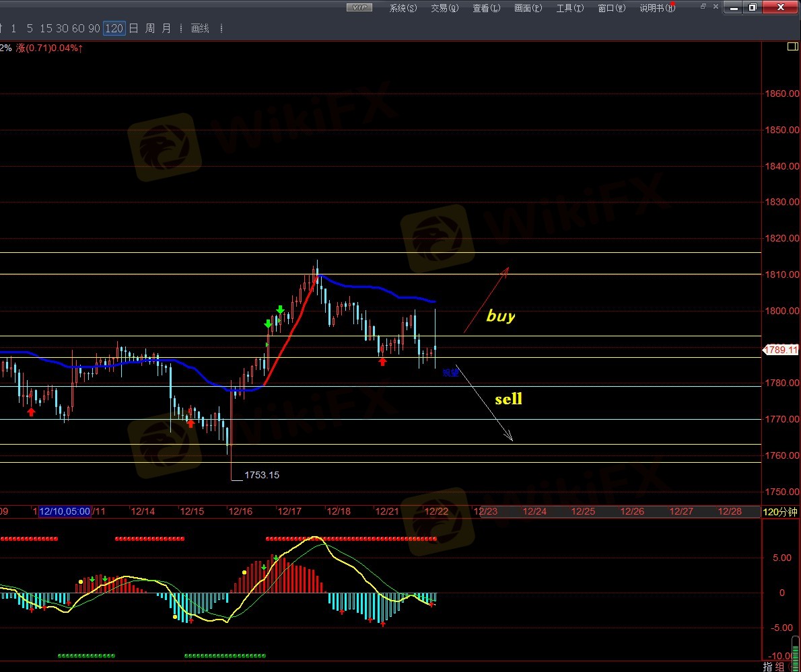The image size is (801, 672).
Task: Open the 交易(Q) menu
Action: [445, 8]
